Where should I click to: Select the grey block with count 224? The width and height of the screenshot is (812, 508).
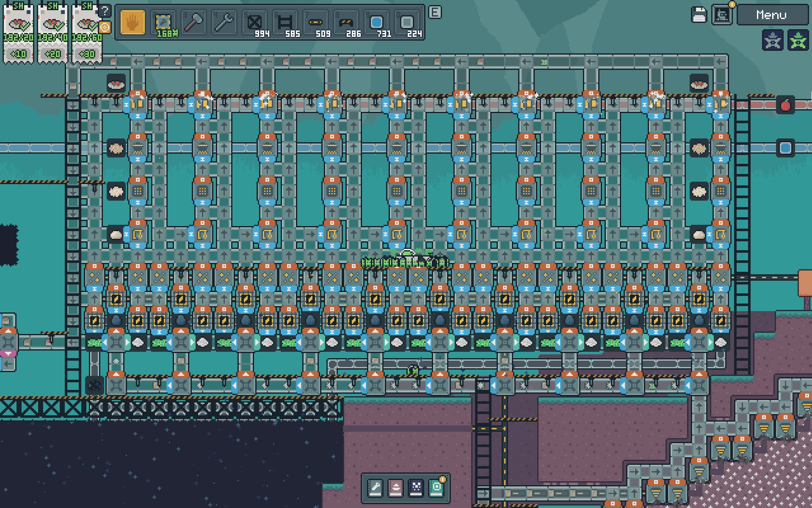pyautogui.click(x=407, y=22)
